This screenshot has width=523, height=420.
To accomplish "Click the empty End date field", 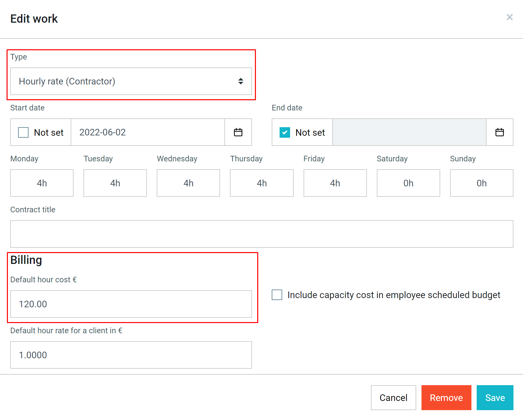I will tap(409, 132).
